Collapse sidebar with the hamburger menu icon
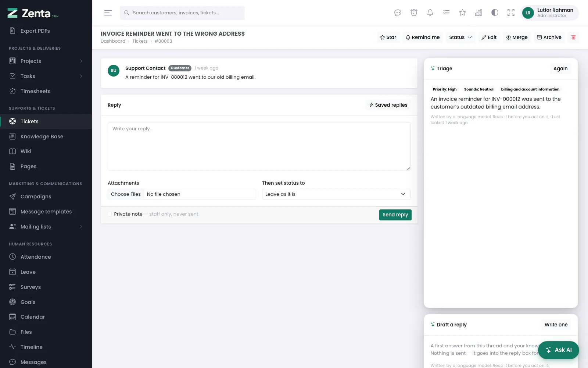Viewport: 588px width, 368px height. click(108, 13)
